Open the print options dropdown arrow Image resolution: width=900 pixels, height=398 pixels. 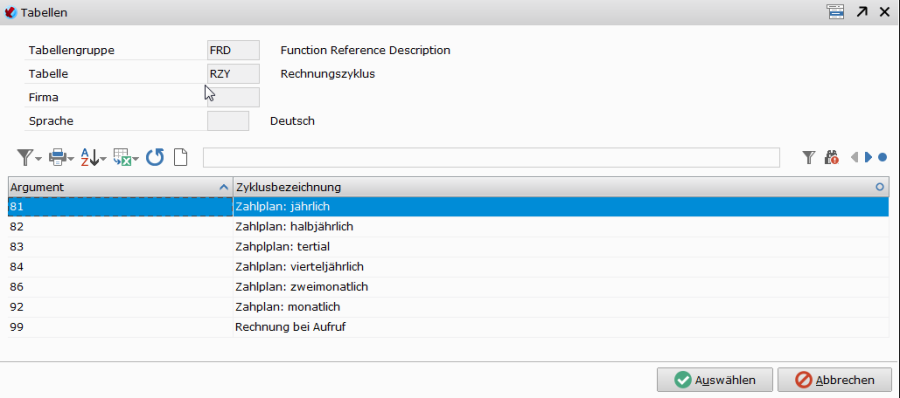[x=71, y=159]
